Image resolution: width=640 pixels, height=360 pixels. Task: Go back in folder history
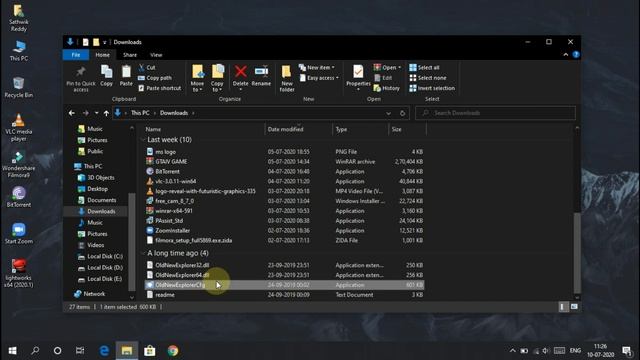pyautogui.click(x=72, y=113)
